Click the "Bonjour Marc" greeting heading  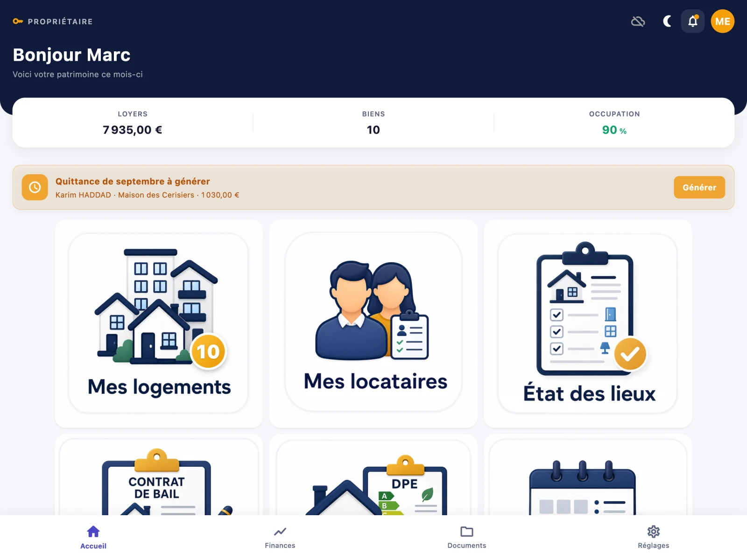(x=71, y=55)
